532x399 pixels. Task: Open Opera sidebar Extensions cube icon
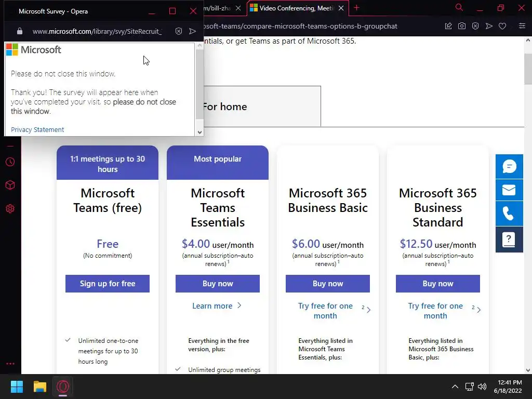10,185
